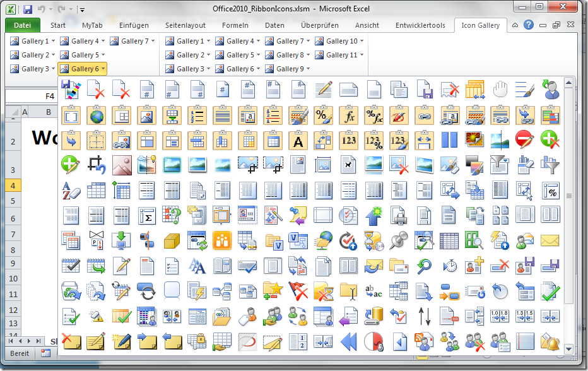Image resolution: width=588 pixels, height=371 pixels.
Task: Switch to the MyTab ribbon tab
Action: coord(92,25)
